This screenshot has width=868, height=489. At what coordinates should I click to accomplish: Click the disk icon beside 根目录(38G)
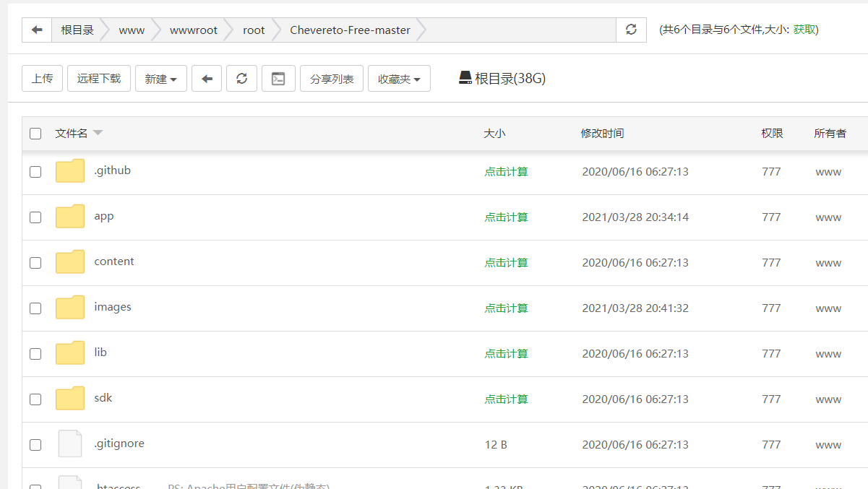click(x=465, y=78)
